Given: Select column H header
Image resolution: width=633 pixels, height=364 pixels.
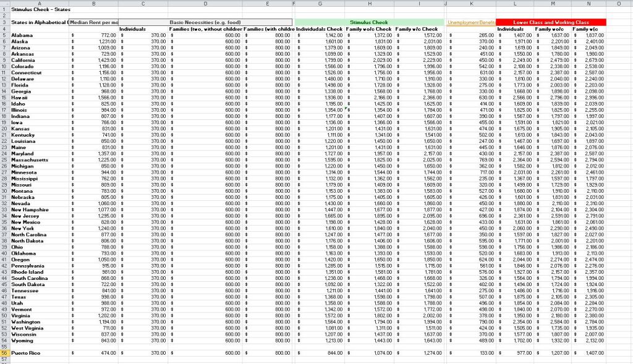Looking at the screenshot, I should pos(370,4).
